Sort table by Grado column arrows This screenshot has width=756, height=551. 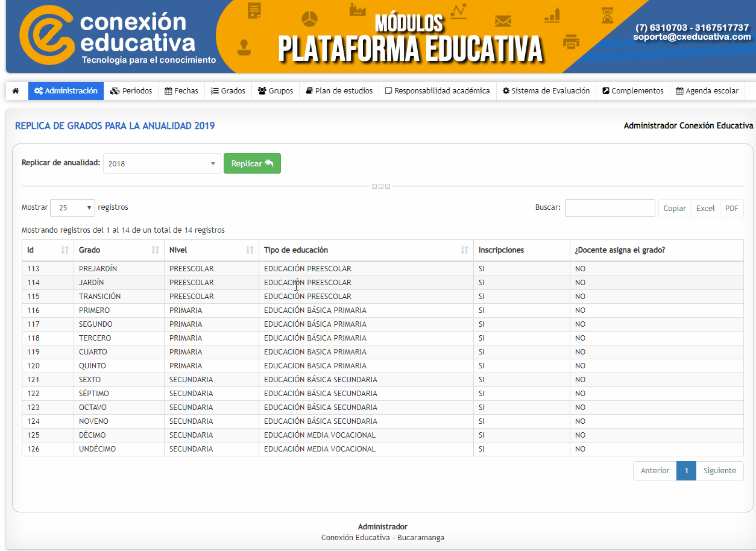pyautogui.click(x=156, y=250)
